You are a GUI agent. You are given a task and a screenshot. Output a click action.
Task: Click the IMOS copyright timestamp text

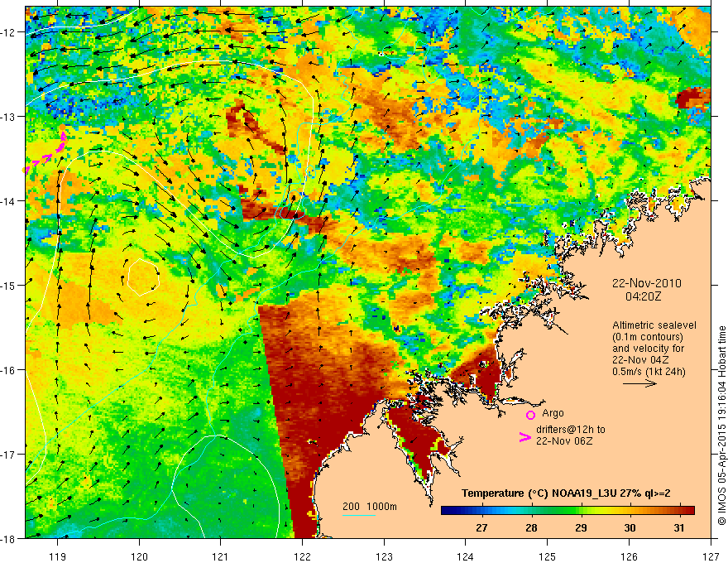click(x=721, y=426)
